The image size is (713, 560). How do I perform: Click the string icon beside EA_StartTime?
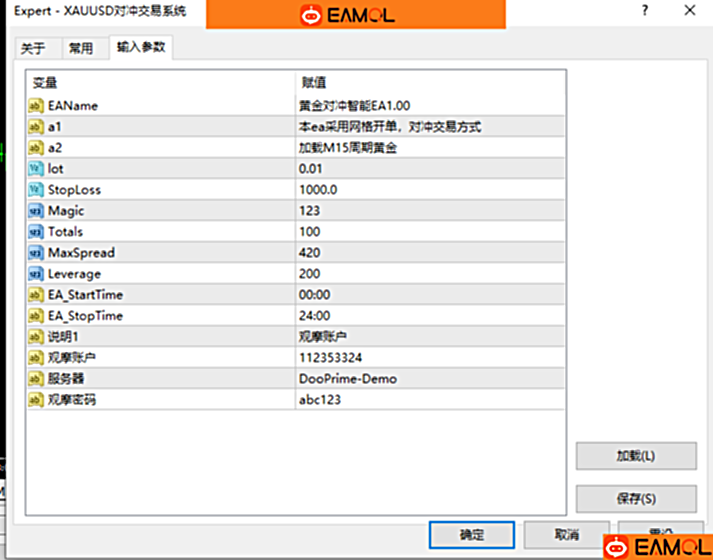[36, 295]
